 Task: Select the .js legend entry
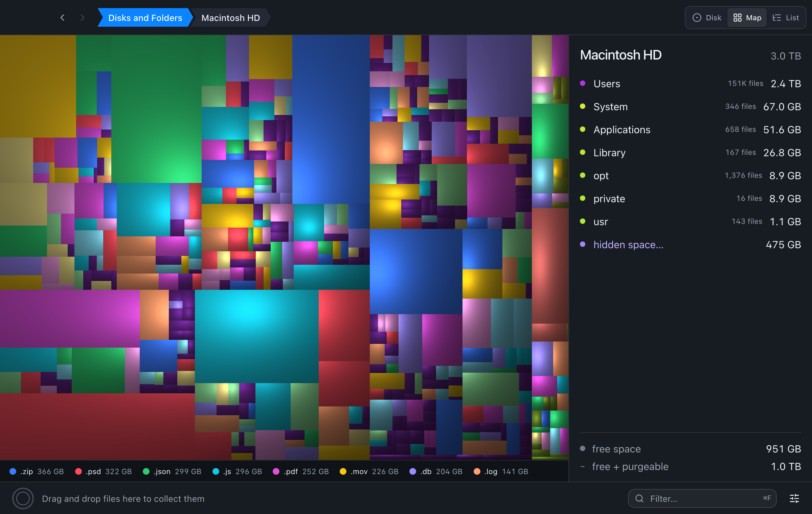pyautogui.click(x=237, y=471)
